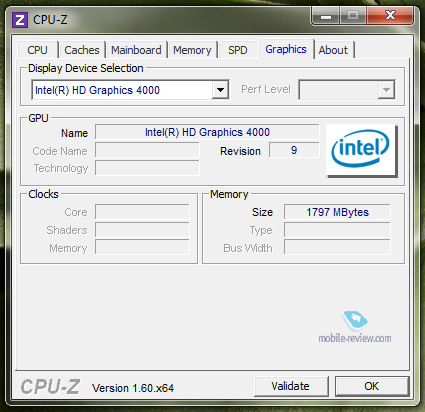Expand the display device dropdown arrow
The image size is (425, 412).
(220, 90)
